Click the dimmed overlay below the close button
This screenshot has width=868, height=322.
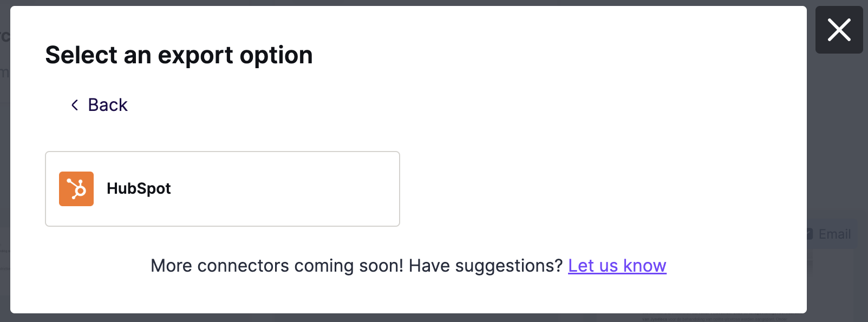[838, 135]
